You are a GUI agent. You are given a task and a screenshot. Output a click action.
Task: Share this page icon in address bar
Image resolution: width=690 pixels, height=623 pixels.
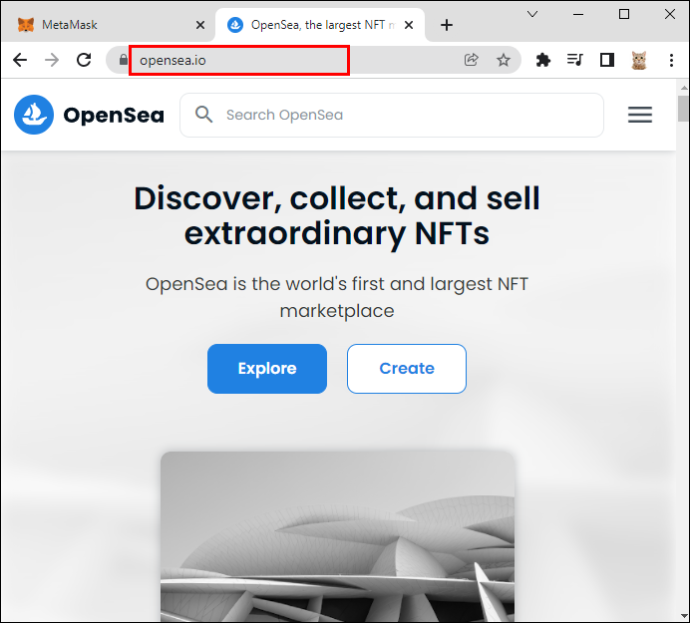pyautogui.click(x=471, y=60)
